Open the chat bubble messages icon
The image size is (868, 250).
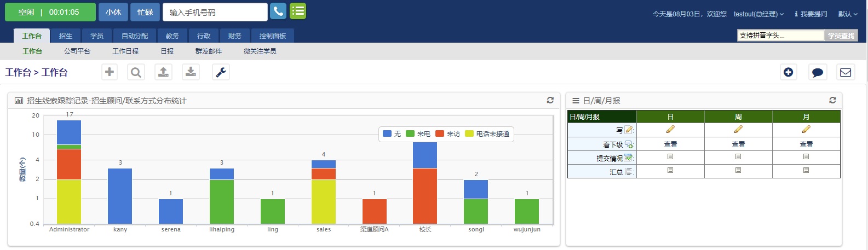(x=818, y=72)
